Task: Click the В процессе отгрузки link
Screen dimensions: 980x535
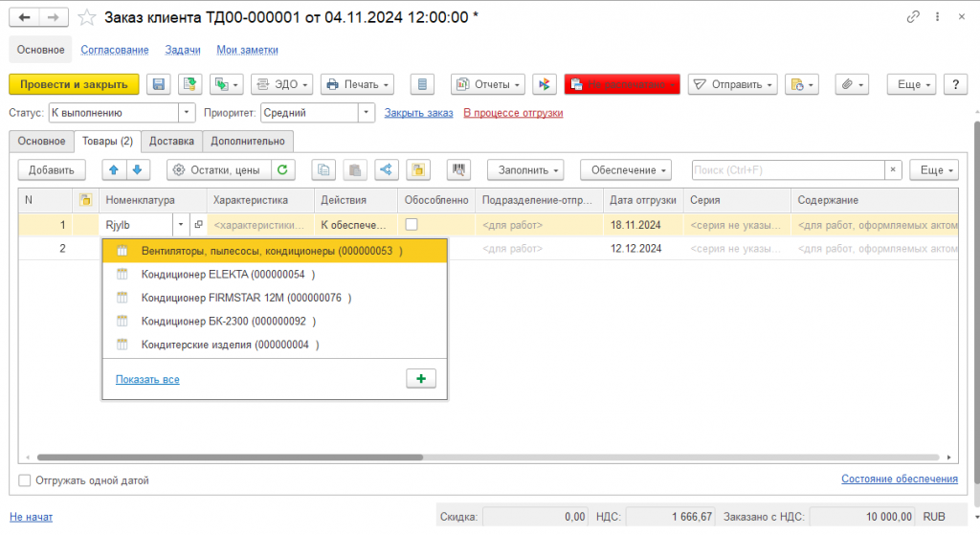Action: click(513, 113)
